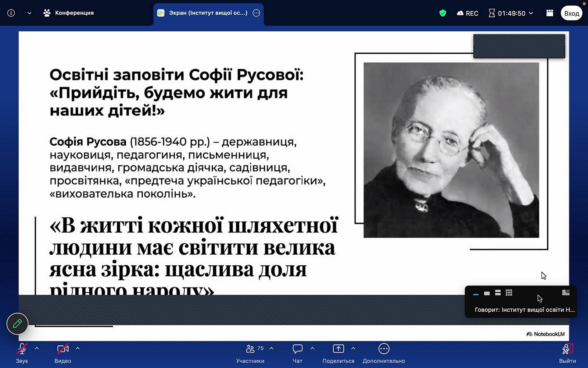The width and height of the screenshot is (588, 368).
Task: Click the Софія Русова portrait on slide
Action: click(451, 150)
